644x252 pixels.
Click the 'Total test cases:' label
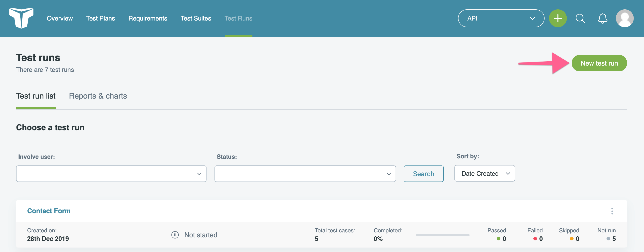[335, 231]
